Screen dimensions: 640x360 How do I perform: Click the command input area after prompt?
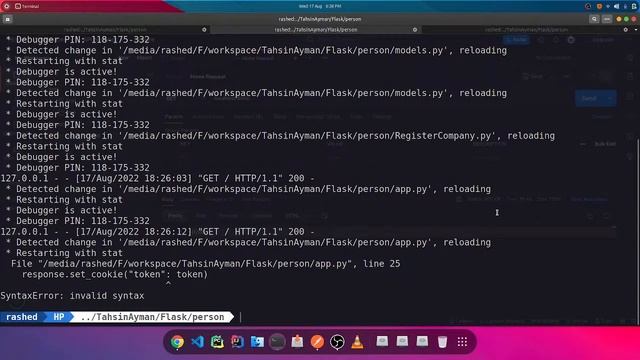pos(437,317)
